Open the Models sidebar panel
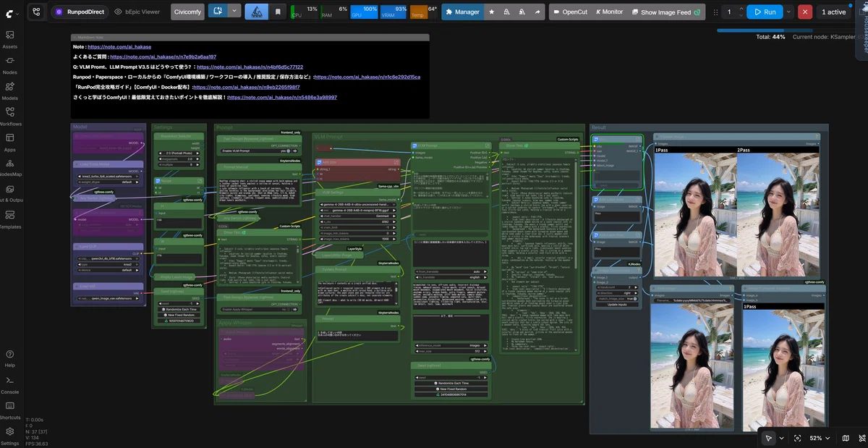The height and width of the screenshot is (448, 868). 10,90
